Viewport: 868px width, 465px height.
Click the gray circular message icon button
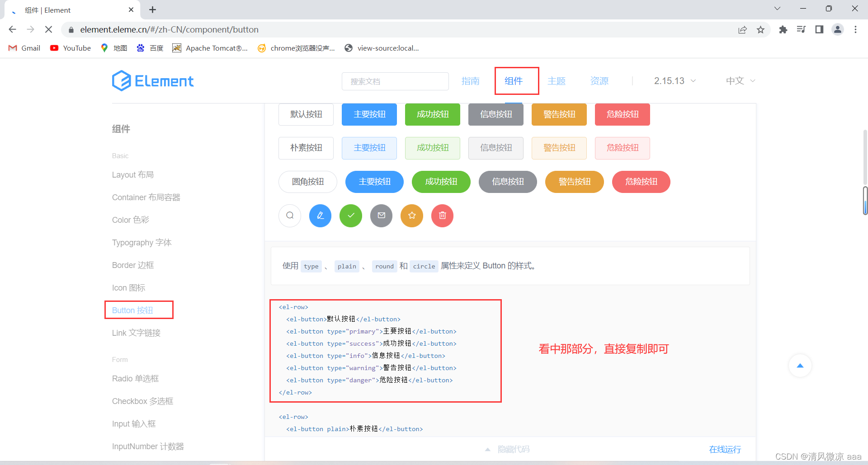pos(381,216)
